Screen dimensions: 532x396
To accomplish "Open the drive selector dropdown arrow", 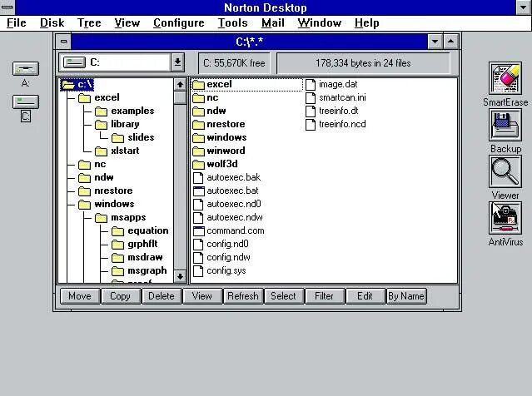I will coord(177,62).
